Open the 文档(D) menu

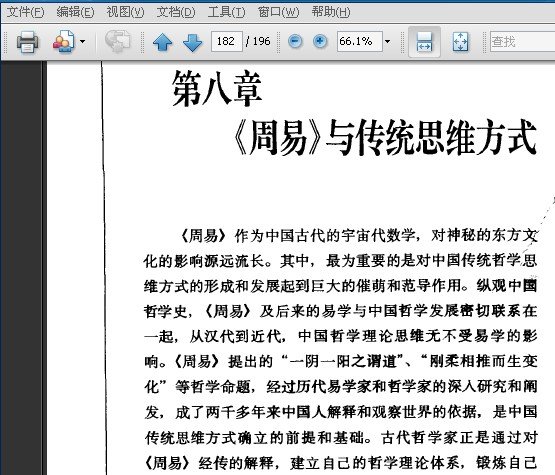coord(176,12)
